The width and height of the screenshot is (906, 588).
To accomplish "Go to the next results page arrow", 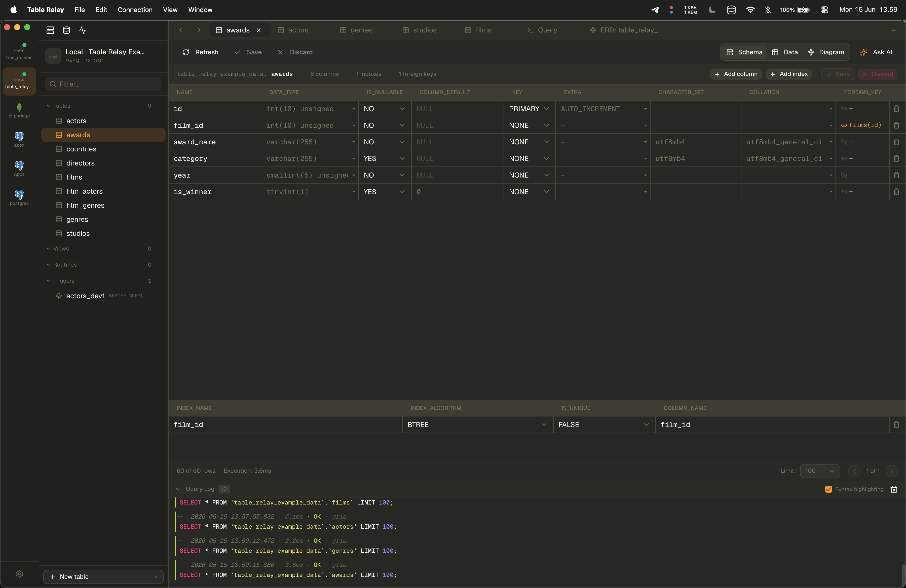I will click(892, 471).
